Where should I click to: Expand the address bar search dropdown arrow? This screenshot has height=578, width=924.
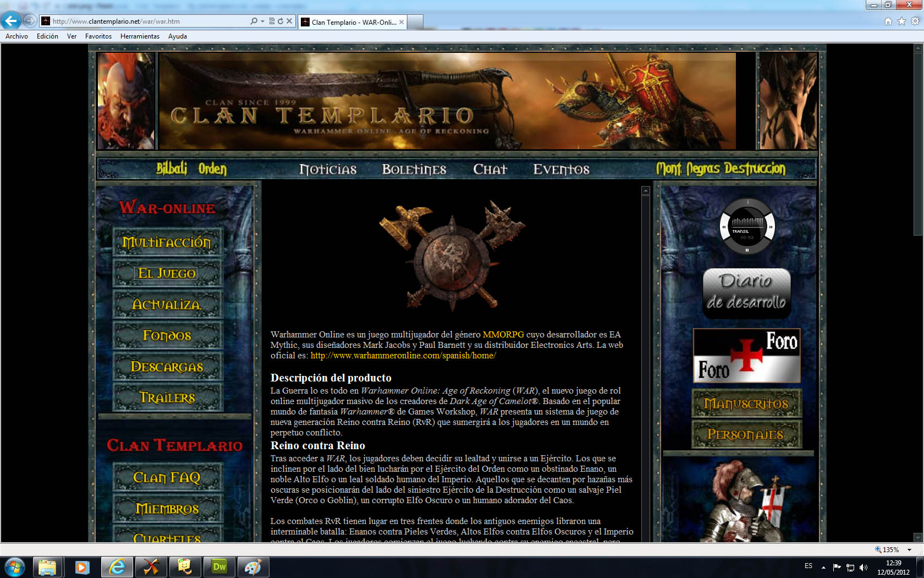coord(262,21)
